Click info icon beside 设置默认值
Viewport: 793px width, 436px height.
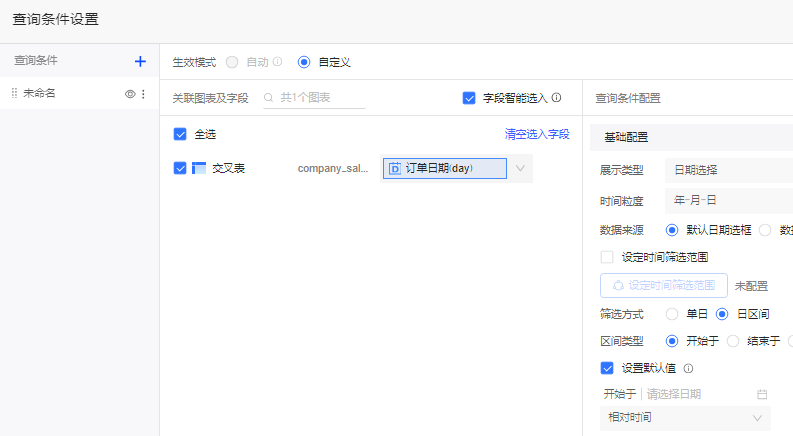[x=688, y=368]
